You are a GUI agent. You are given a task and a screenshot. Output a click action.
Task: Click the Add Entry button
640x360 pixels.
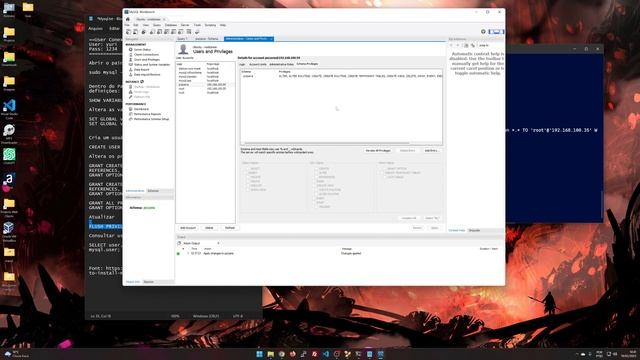pyautogui.click(x=431, y=151)
